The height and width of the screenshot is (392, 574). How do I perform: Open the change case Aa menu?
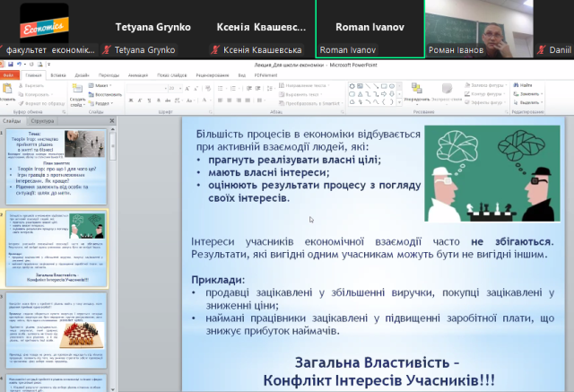[189, 100]
